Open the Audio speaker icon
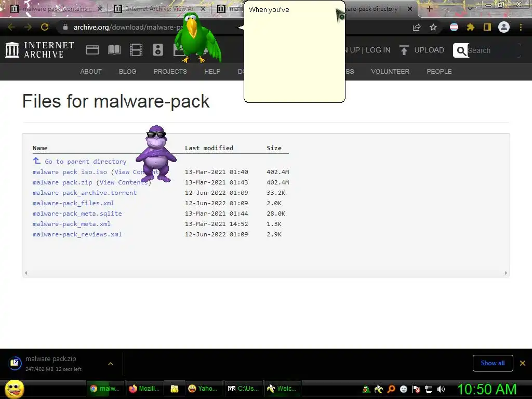Screen dimensions: 532x399 coord(158,50)
